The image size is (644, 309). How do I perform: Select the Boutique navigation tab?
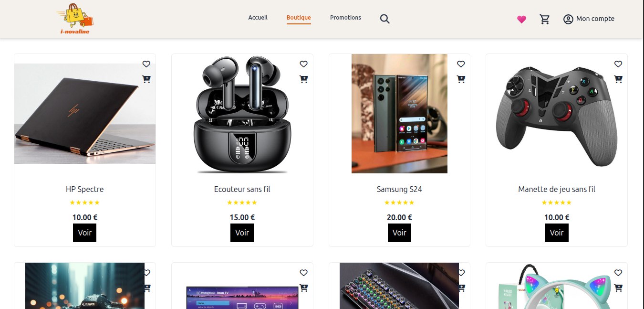click(299, 18)
